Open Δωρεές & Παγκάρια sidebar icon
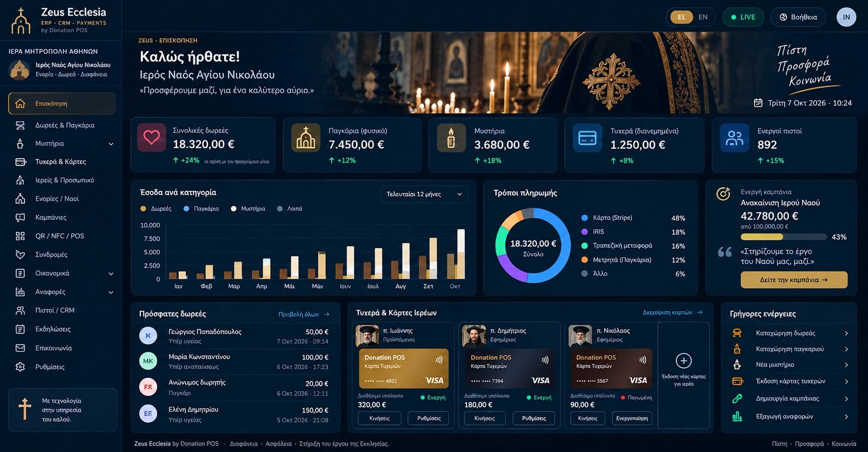 [x=20, y=125]
